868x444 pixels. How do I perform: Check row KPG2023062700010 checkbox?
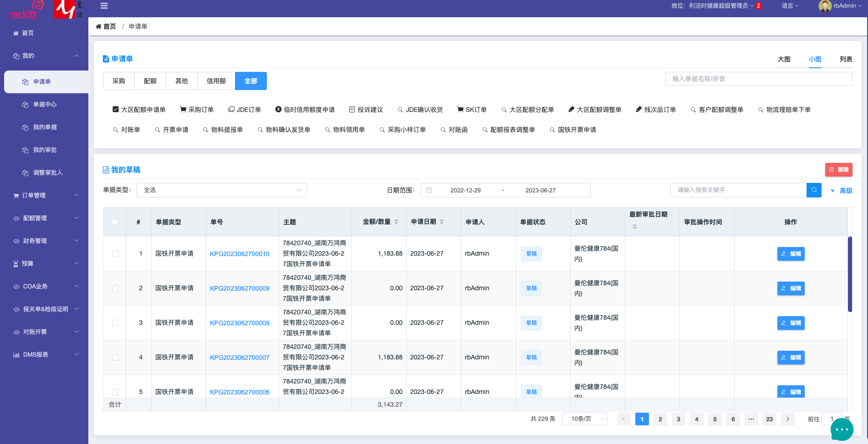click(x=115, y=254)
